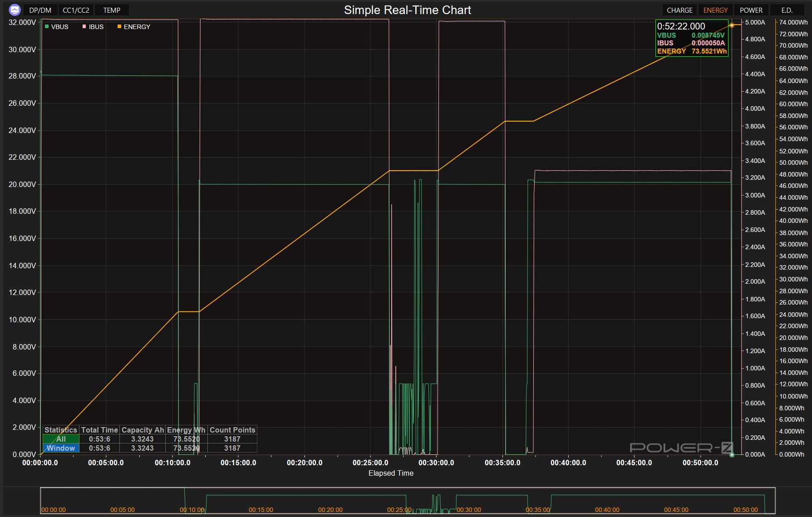Screen dimensions: 812x517
Task: Click the POWER-Z watermark logo on chart
Action: pyautogui.click(x=681, y=448)
